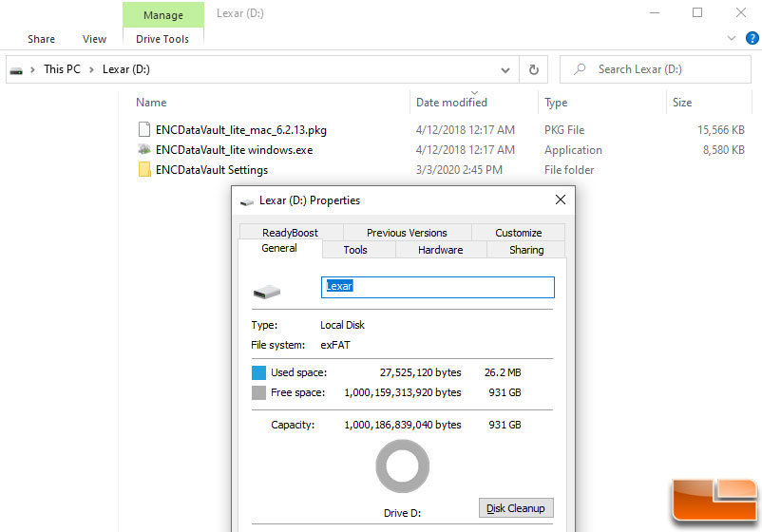Screen dimensions: 762x532
Task: Select the General tab
Action: pyautogui.click(x=279, y=248)
